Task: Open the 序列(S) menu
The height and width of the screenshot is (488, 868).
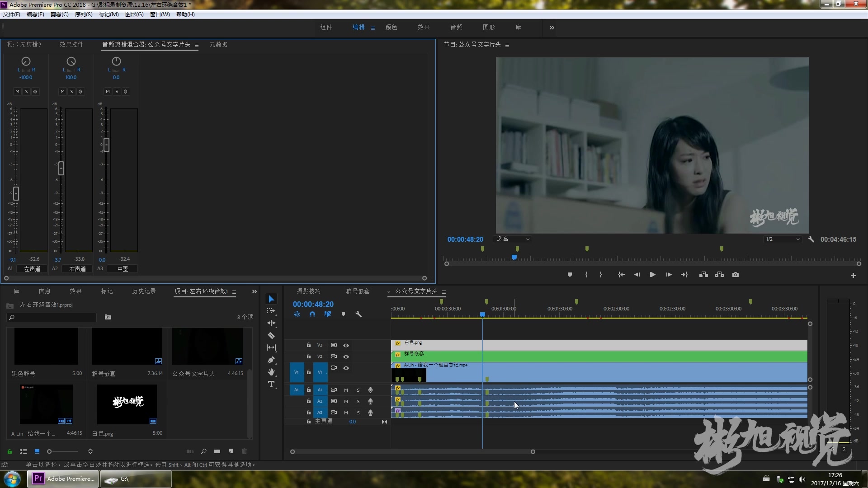Action: pyautogui.click(x=83, y=14)
